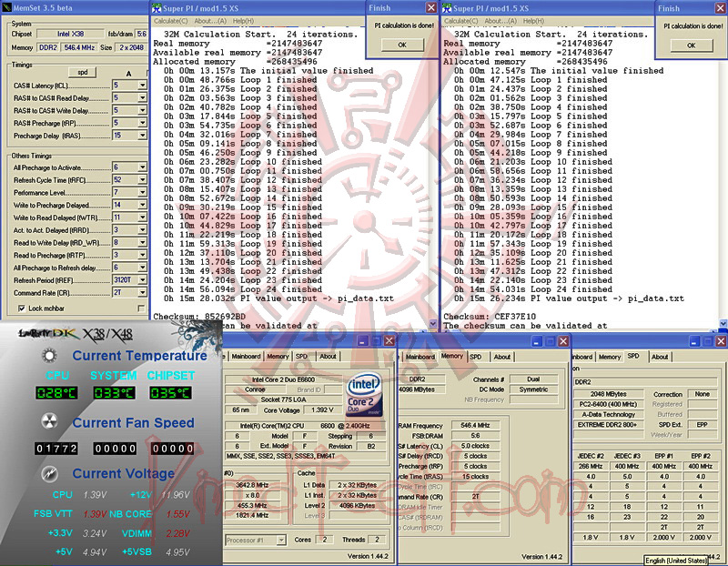Viewport: 728px width, 566px height.
Task: Click the PC2-6400 (400 MHz) SPD field
Action: tap(608, 404)
